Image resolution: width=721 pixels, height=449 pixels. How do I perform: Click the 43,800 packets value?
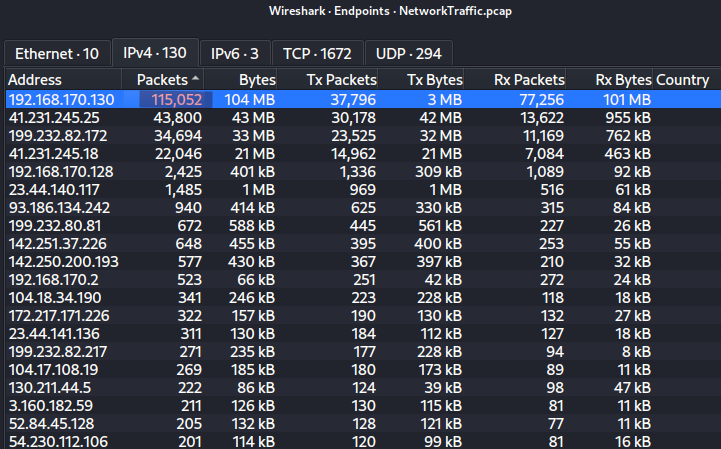point(177,118)
